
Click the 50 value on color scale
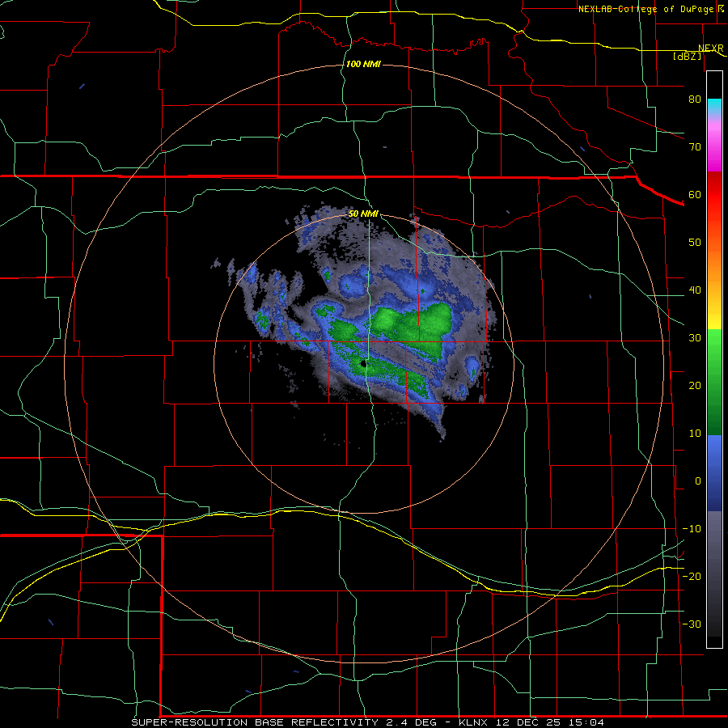point(695,243)
